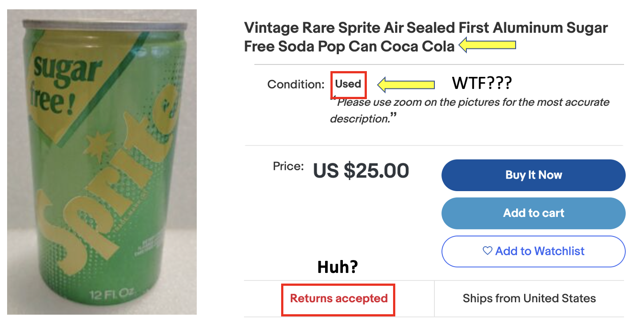644x328 pixels.
Task: Click the US $25.00 price
Action: point(361,171)
